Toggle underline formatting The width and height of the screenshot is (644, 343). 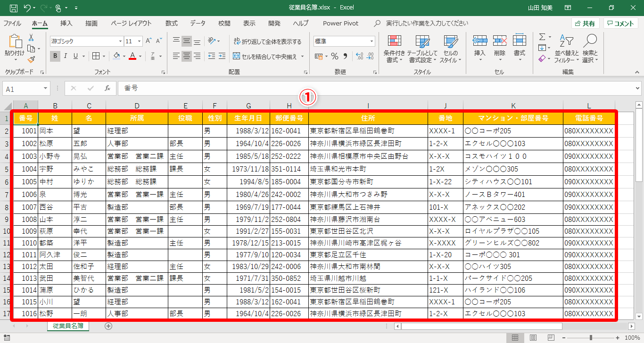[x=75, y=57]
